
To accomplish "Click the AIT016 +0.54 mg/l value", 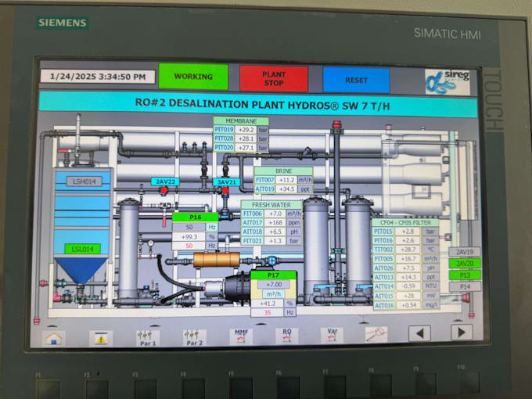I will click(408, 305).
